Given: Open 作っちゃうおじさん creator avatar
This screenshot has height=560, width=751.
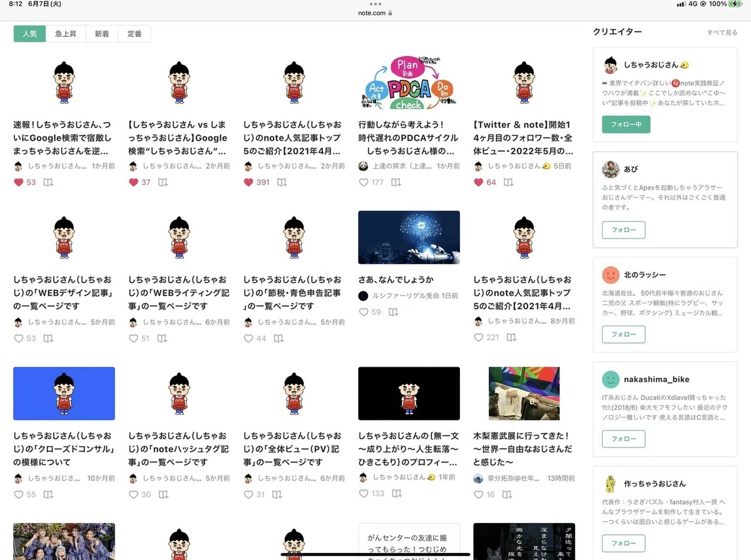Looking at the screenshot, I should coord(611,484).
